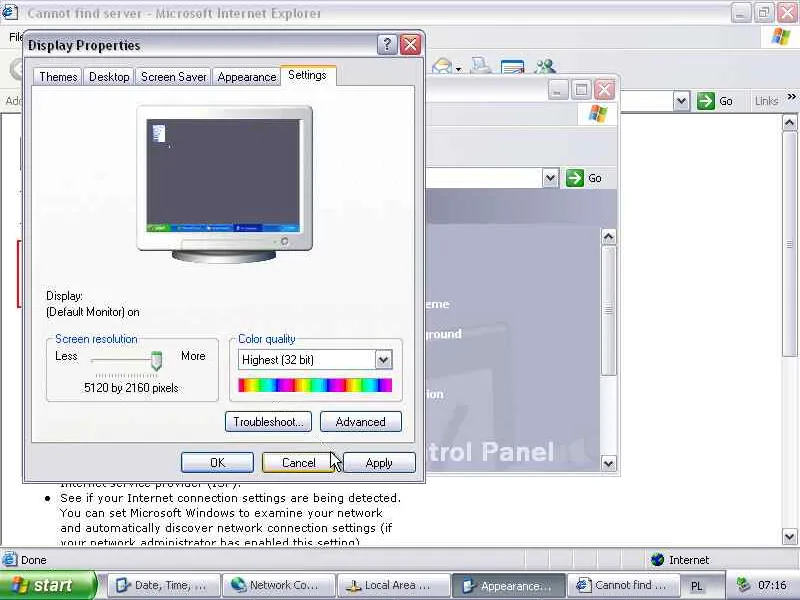
Task: Minimize the Control Panel window
Action: [558, 90]
